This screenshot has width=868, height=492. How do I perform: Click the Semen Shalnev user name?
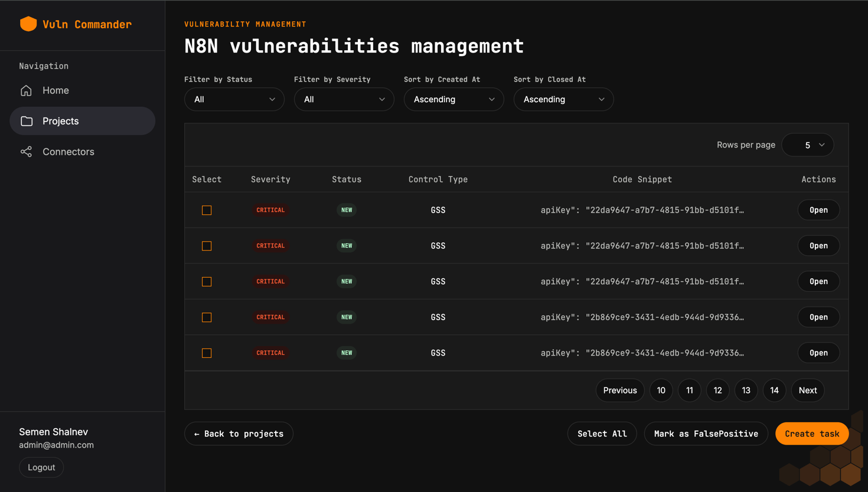point(53,432)
